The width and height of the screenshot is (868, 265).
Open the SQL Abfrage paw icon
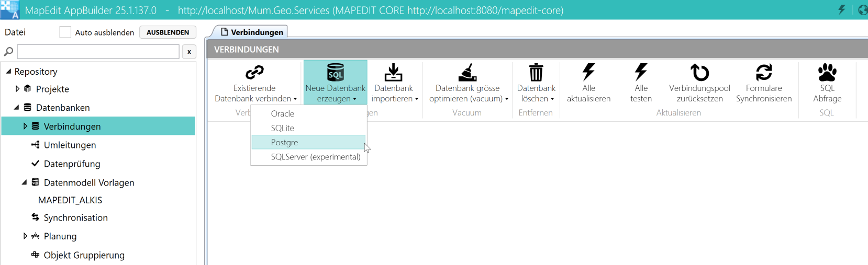tap(827, 73)
